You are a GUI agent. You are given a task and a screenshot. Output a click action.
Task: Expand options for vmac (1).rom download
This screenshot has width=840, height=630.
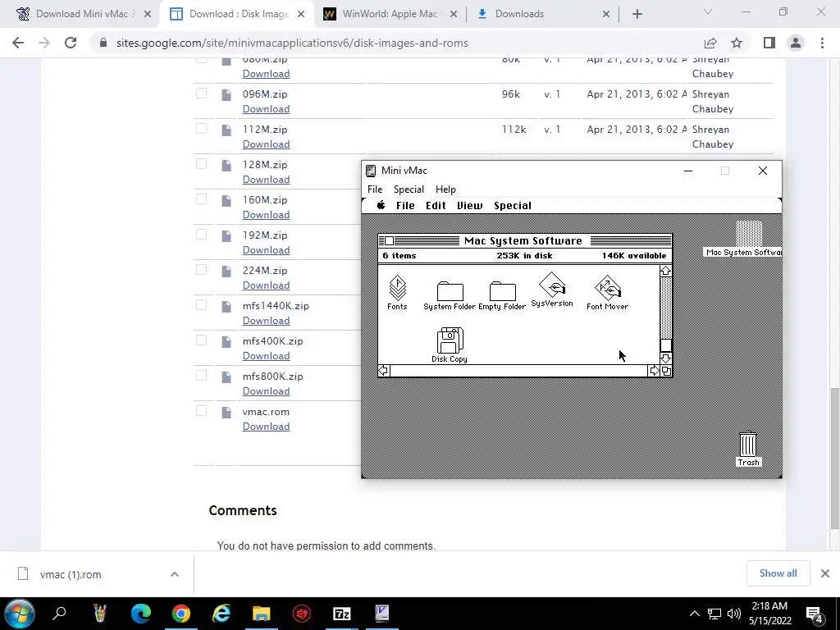tap(175, 574)
